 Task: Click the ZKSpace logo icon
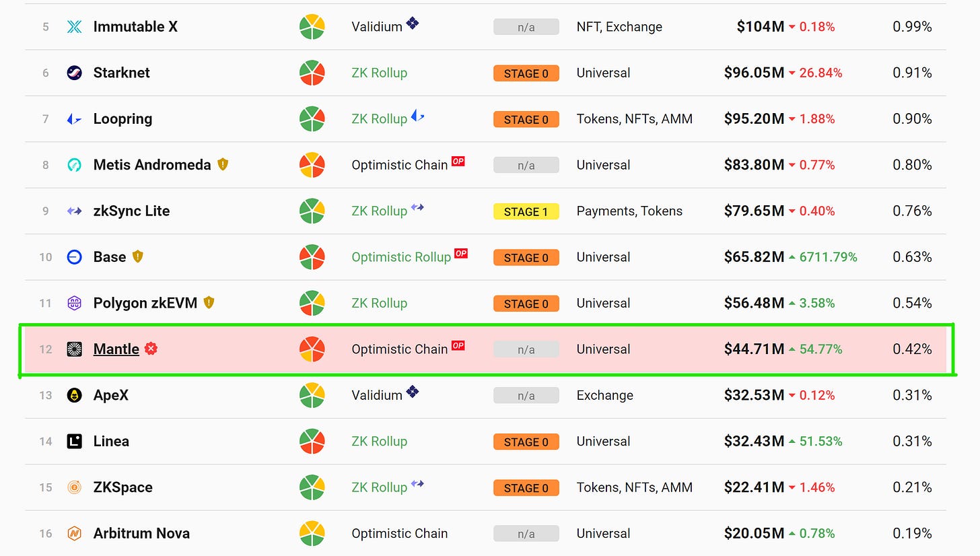coord(74,487)
